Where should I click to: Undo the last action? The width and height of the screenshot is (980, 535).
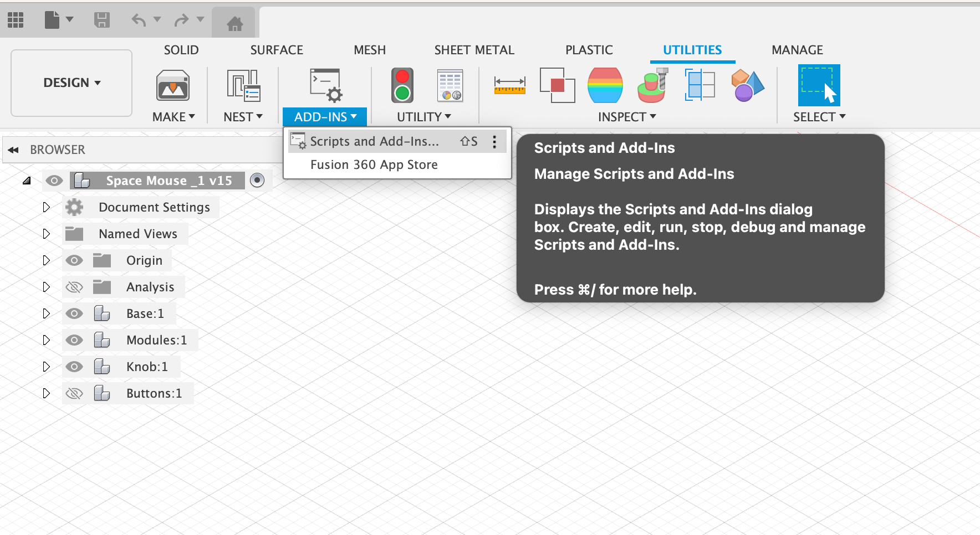139,20
